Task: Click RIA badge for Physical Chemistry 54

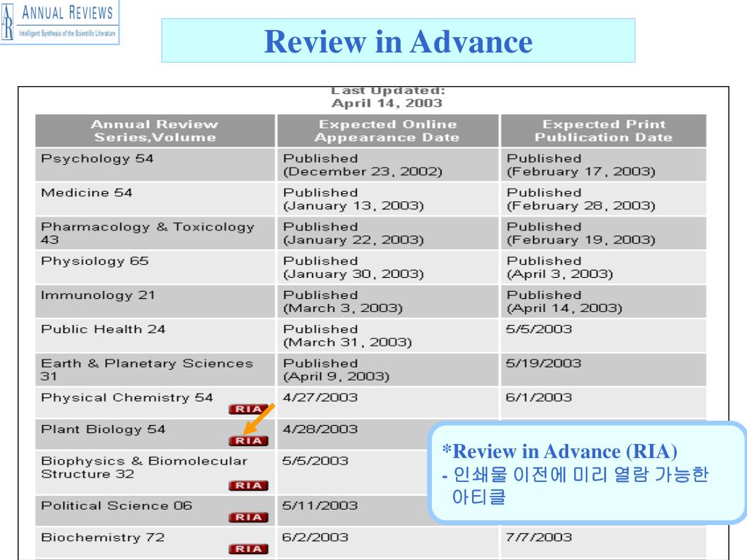Action: coord(248,409)
